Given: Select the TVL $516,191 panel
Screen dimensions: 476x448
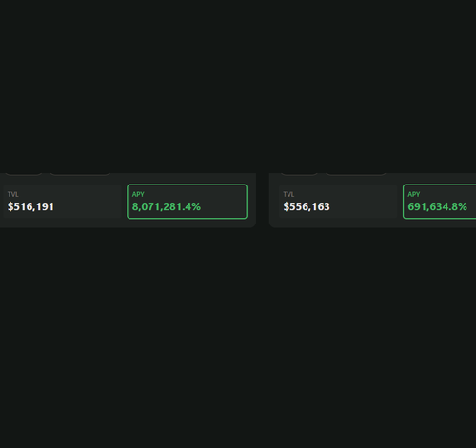Looking at the screenshot, I should coord(63,202).
